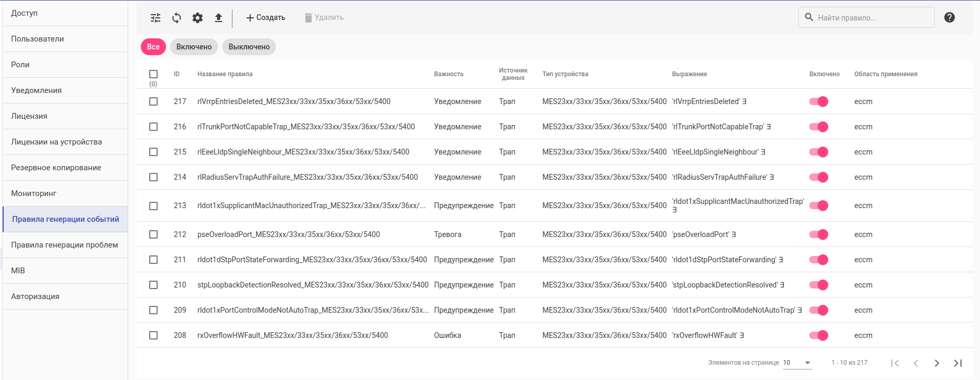
Task: Open the items per page dropdown
Action: 797,363
